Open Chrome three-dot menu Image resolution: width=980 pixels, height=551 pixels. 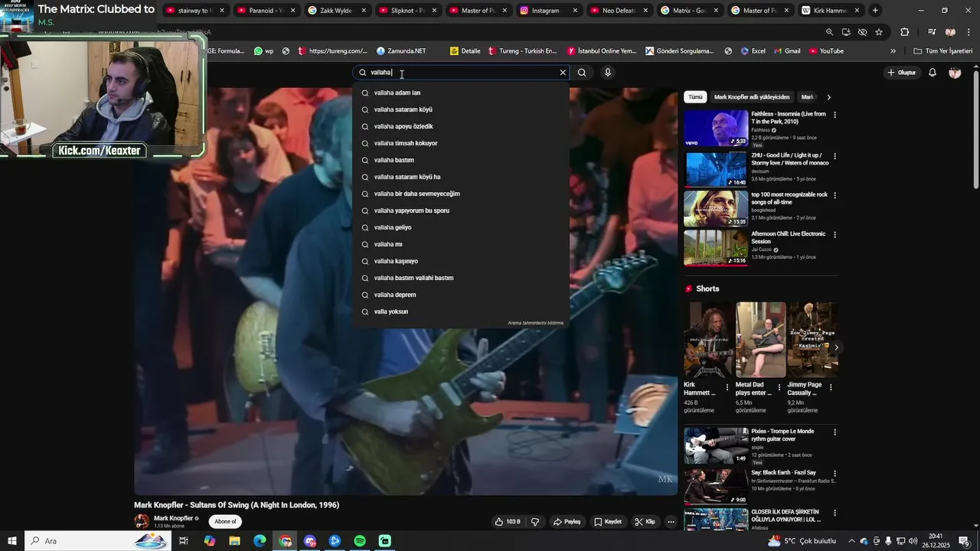(969, 32)
